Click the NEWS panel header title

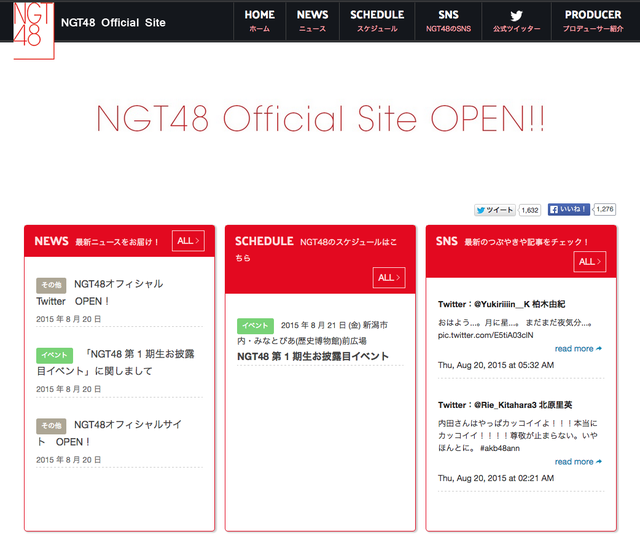(51, 241)
